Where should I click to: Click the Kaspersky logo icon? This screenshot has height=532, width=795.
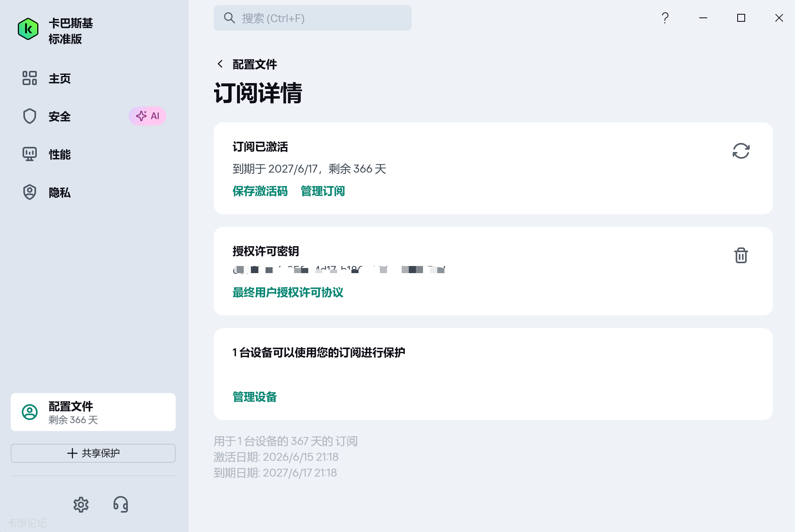pos(28,29)
